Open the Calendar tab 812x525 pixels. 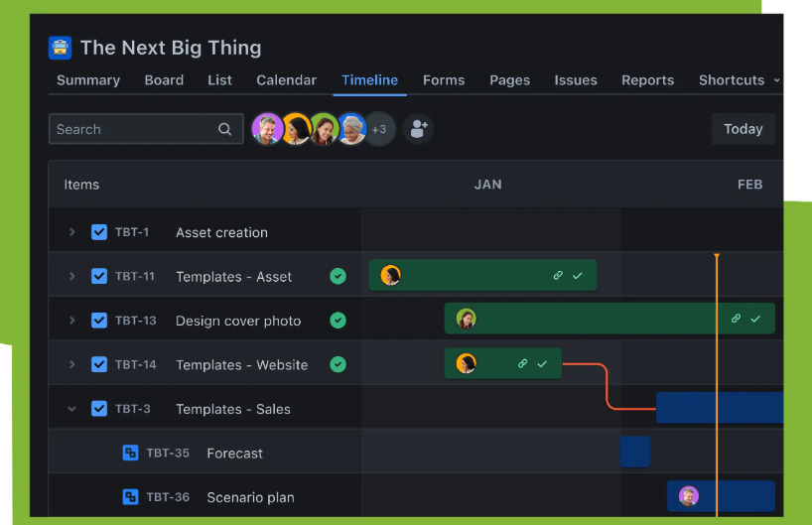(286, 80)
